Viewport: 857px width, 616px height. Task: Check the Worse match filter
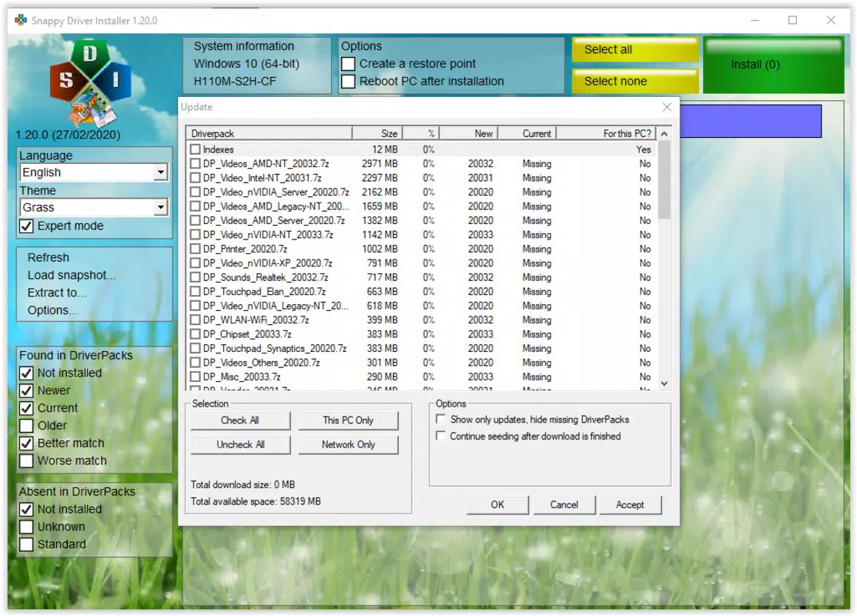26,460
